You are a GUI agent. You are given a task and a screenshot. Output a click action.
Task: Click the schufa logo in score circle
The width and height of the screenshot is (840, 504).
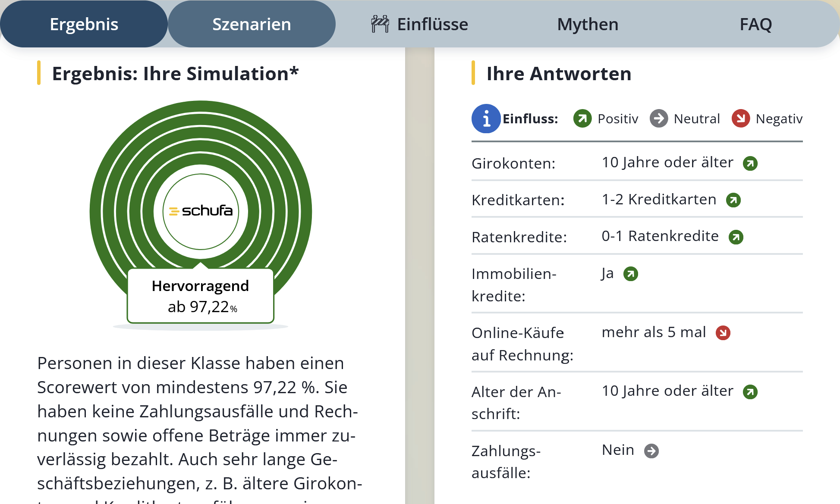click(x=201, y=211)
